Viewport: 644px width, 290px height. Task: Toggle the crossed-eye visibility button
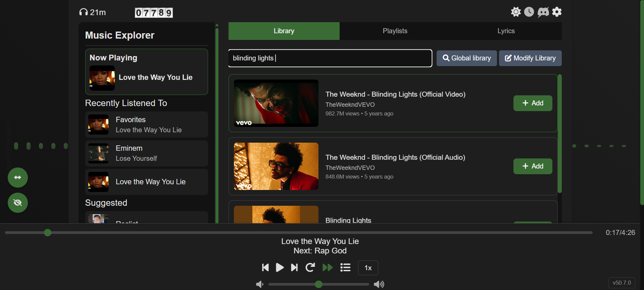18,203
